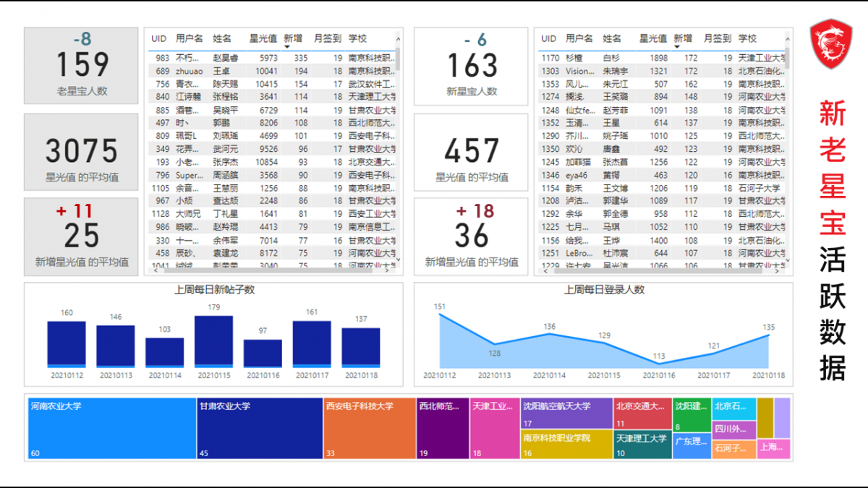Select the 老星宝人数 card showing 159
Image resolution: width=868 pixels, height=488 pixels.
point(81,66)
